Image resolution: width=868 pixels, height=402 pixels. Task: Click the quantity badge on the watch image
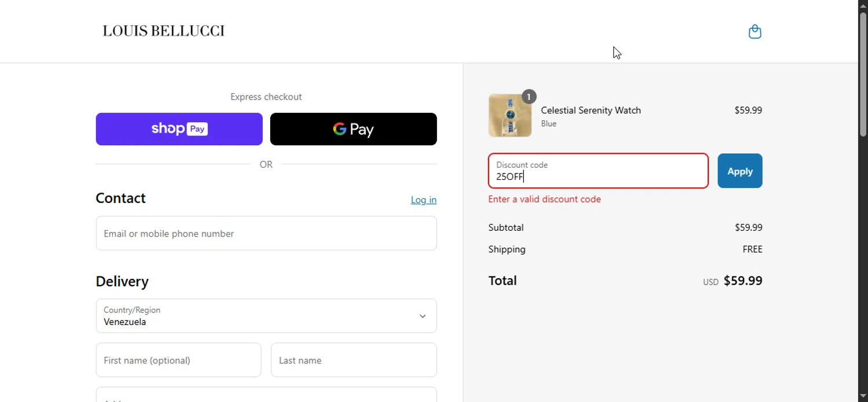529,97
